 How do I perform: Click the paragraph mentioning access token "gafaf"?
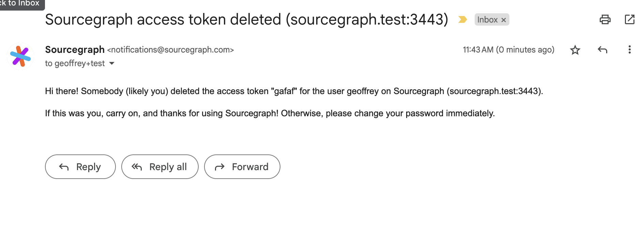point(294,91)
